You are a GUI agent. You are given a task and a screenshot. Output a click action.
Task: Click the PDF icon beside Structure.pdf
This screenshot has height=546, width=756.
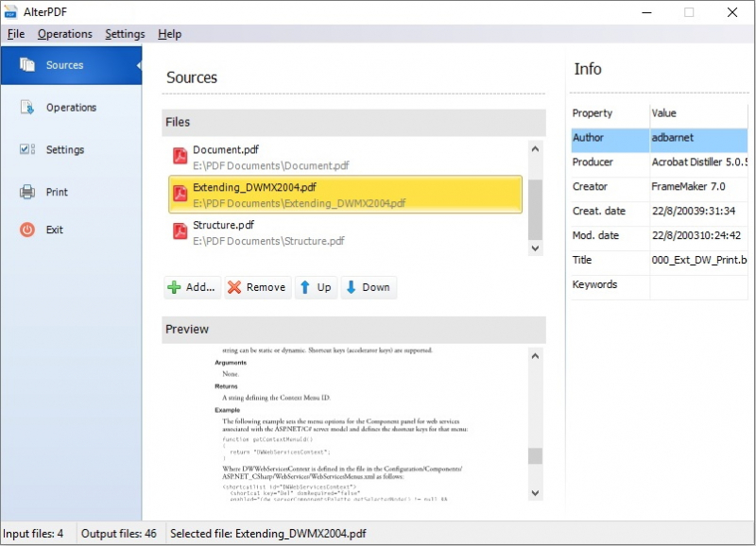pos(180,231)
